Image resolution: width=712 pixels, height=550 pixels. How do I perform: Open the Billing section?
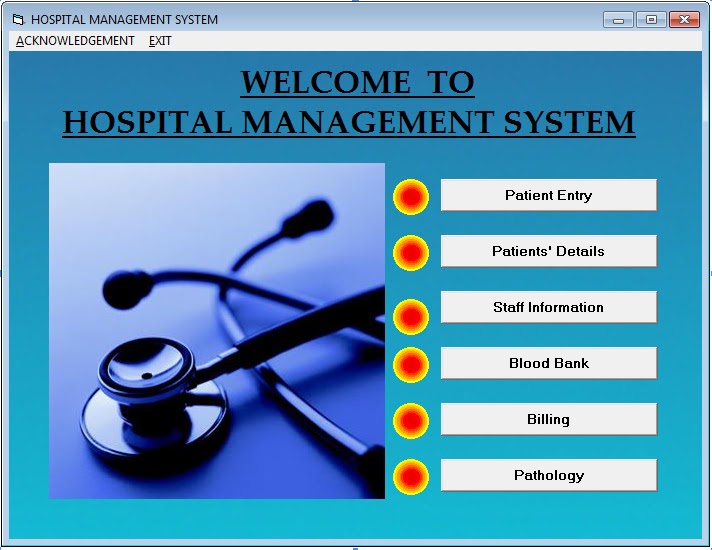click(549, 419)
